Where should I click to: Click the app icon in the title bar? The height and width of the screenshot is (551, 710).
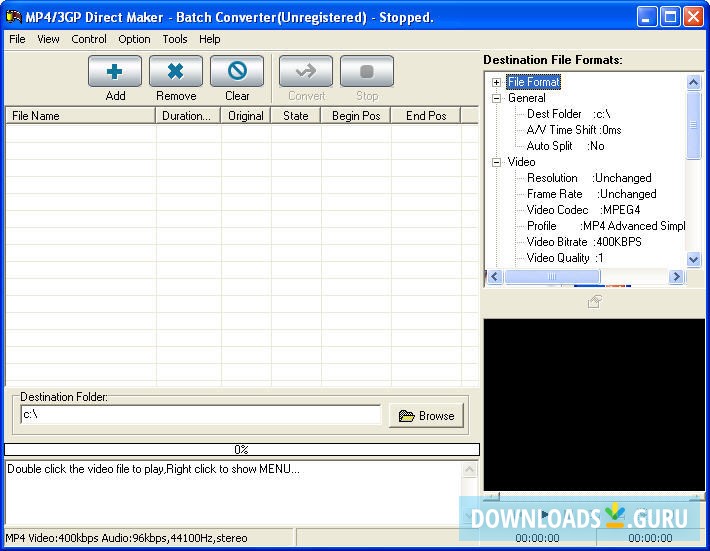coord(14,17)
